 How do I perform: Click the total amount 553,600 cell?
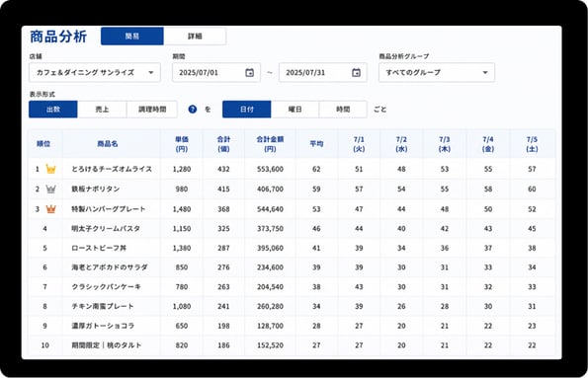pyautogui.click(x=270, y=170)
